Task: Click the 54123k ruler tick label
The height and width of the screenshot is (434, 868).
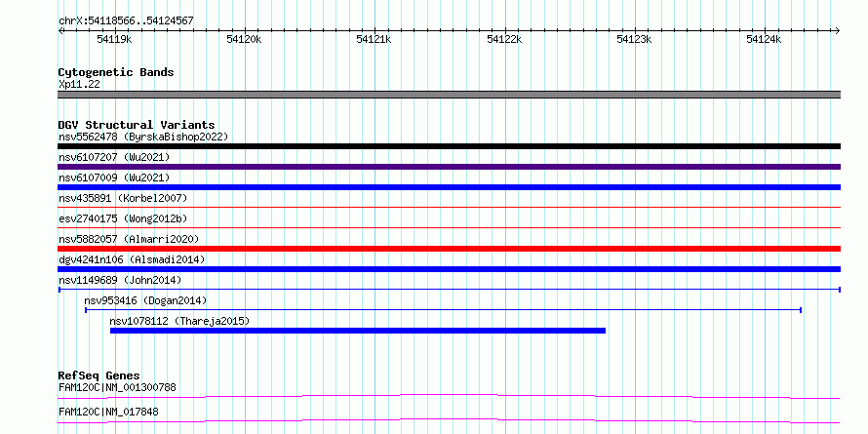Action: [634, 39]
